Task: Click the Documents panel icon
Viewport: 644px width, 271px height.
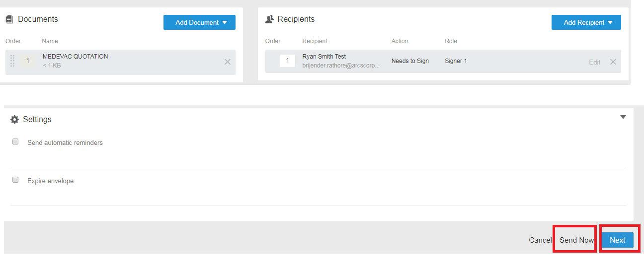Action: click(x=9, y=19)
